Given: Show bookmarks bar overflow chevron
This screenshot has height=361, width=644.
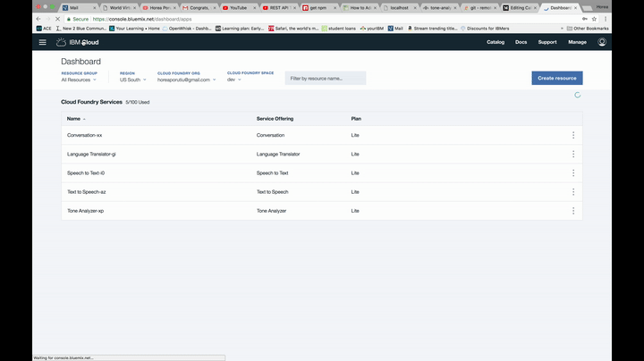Looking at the screenshot, I should tap(562, 29).
